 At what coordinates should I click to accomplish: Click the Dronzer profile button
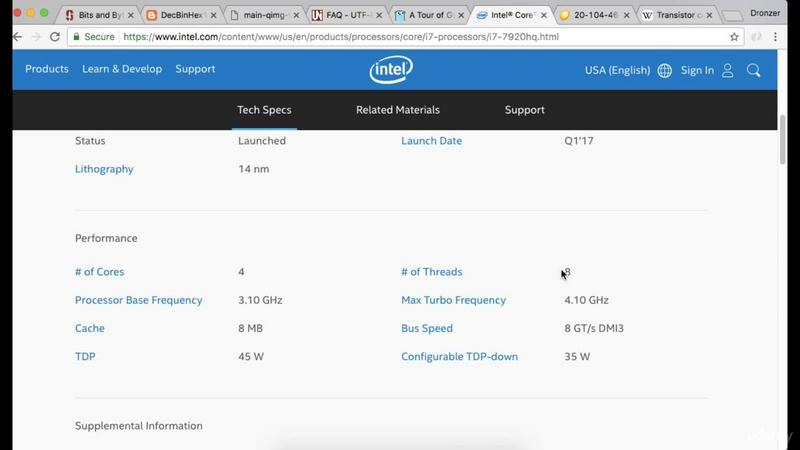point(765,13)
